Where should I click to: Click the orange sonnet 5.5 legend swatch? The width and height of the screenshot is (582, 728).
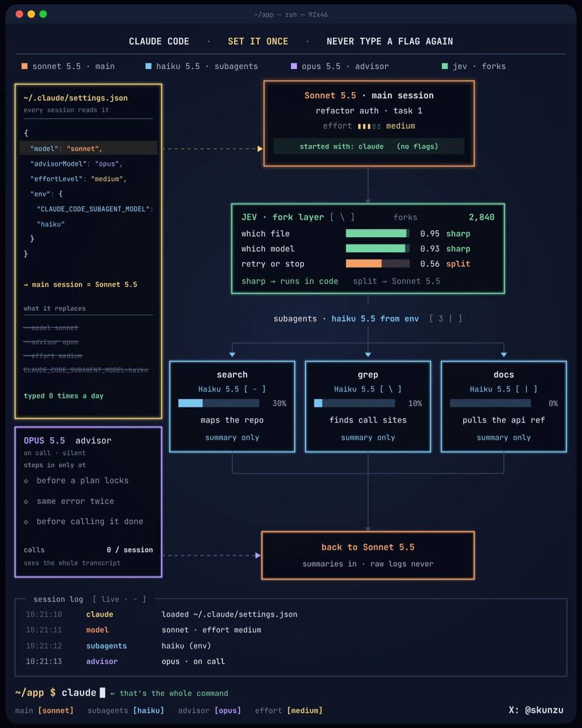tap(24, 66)
